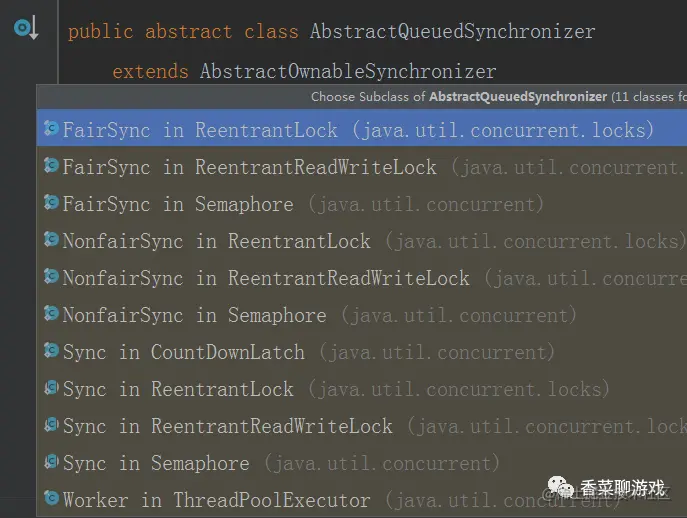Jump to Worker in ThreadPoolExecutor
This screenshot has height=518, width=687.
point(216,499)
